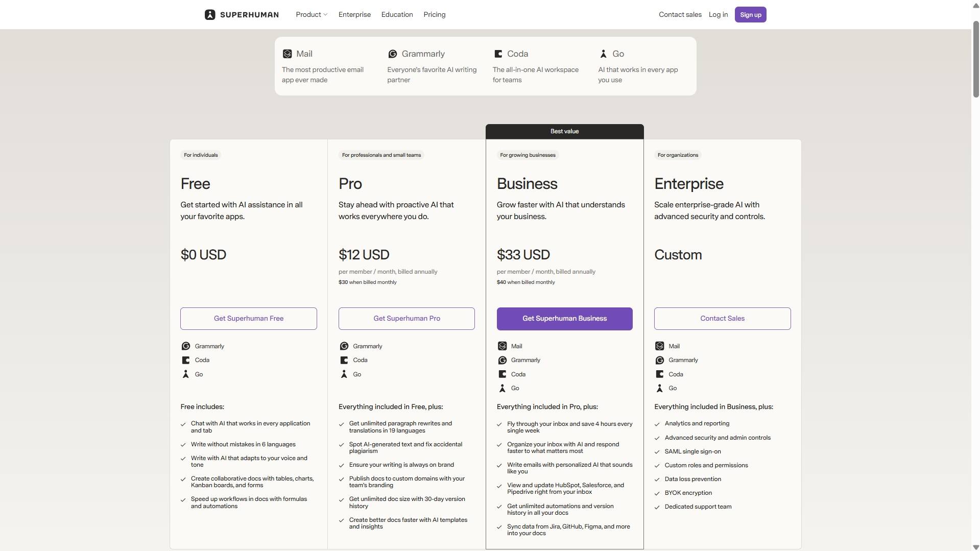Click the page vertical scrollbar thumb
Screen dimensions: 980x551
[976, 59]
